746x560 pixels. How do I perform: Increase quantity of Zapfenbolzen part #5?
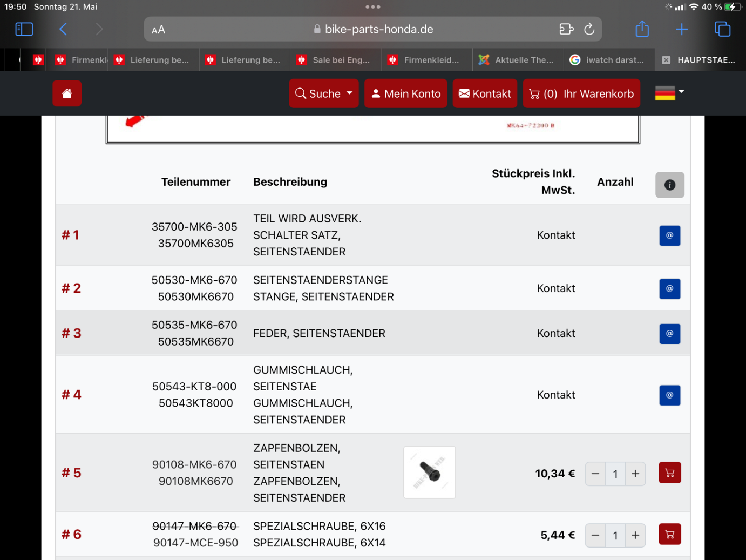(x=635, y=474)
